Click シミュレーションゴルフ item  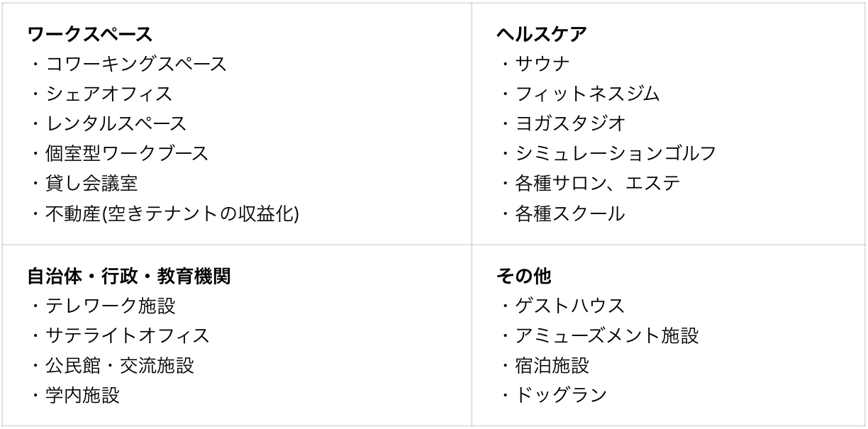point(614,153)
